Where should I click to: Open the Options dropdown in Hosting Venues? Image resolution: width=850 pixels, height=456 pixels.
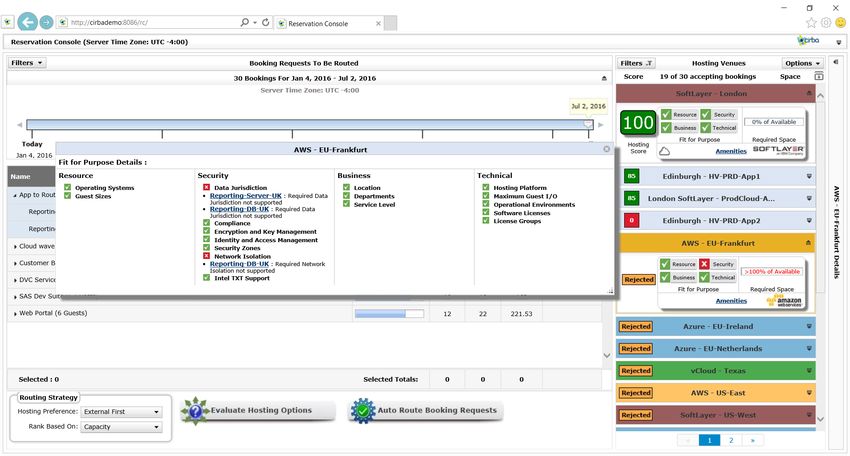tap(802, 63)
